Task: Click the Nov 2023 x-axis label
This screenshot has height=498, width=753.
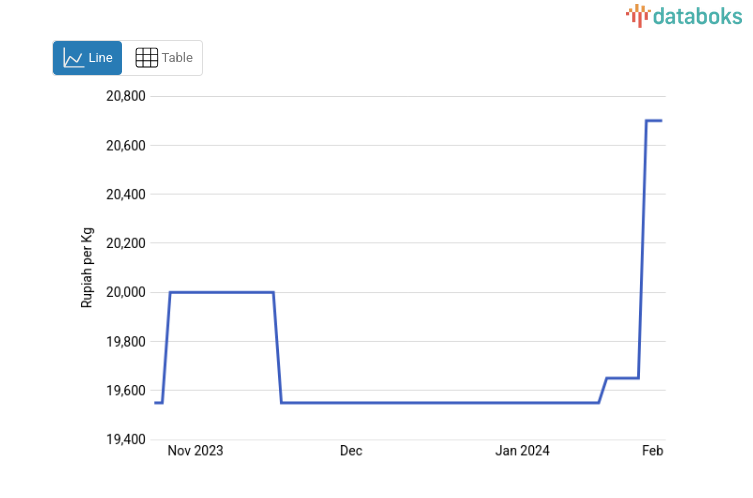Action: click(x=195, y=451)
